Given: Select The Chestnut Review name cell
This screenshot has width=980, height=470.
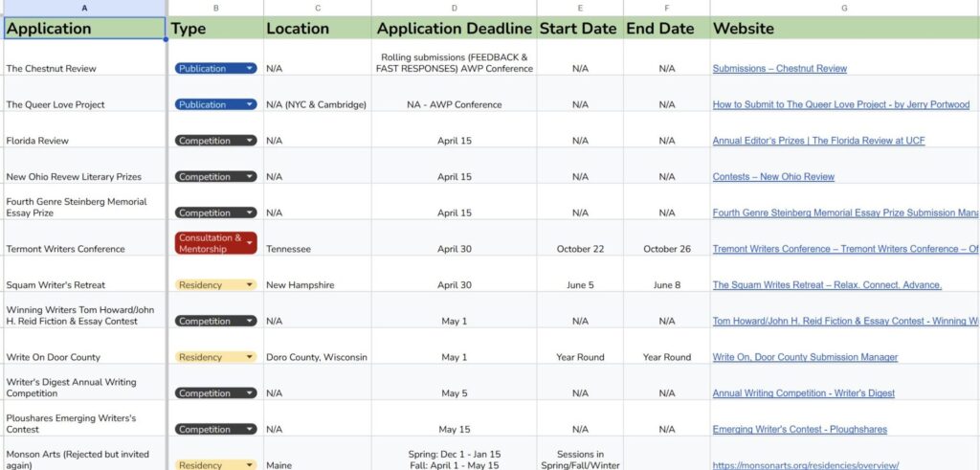Looking at the screenshot, I should click(84, 57).
